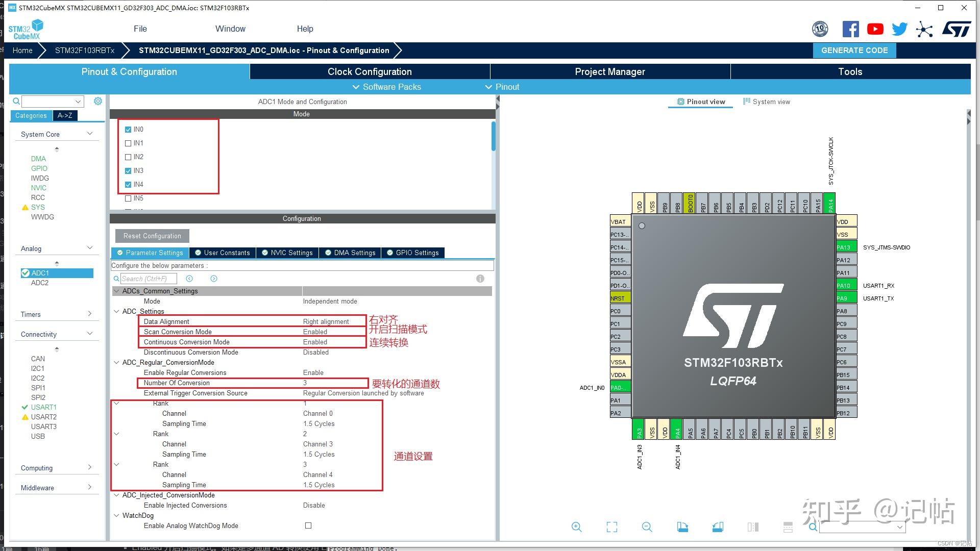The height and width of the screenshot is (551, 980).
Task: Rotate the chip counterclockwise
Action: [x=718, y=527]
